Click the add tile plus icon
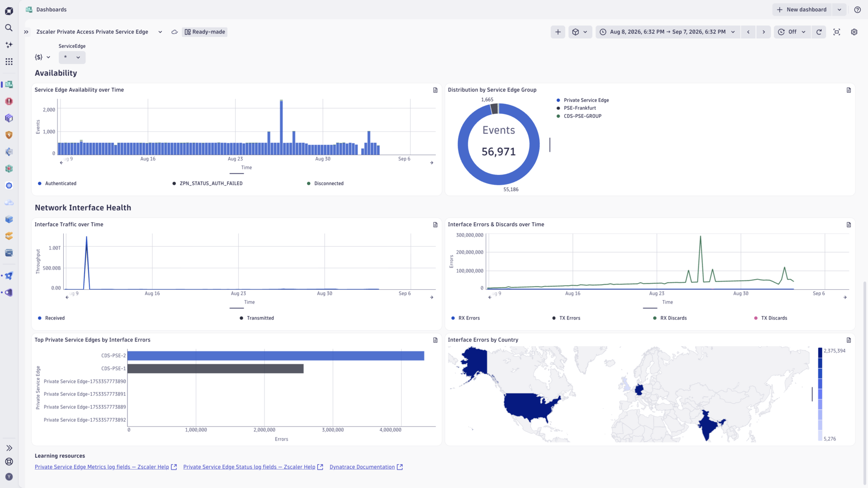 point(558,32)
